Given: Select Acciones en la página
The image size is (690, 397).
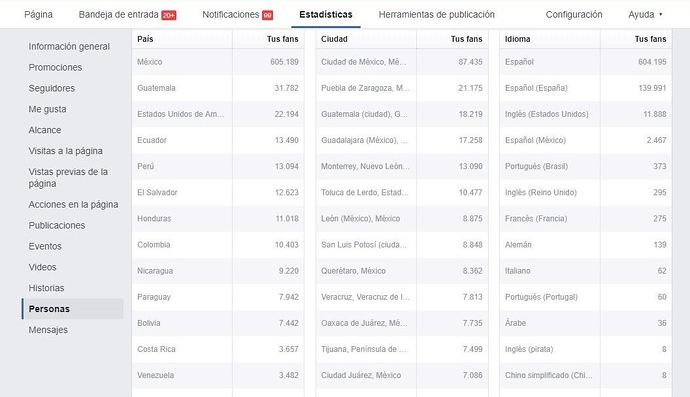Looking at the screenshot, I should point(73,205).
